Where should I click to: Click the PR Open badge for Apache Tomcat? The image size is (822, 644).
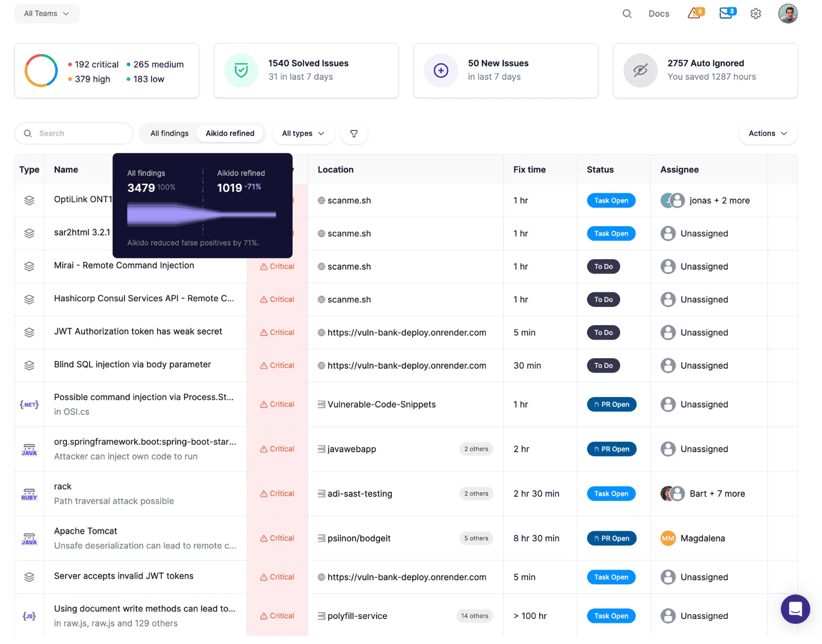click(x=611, y=538)
